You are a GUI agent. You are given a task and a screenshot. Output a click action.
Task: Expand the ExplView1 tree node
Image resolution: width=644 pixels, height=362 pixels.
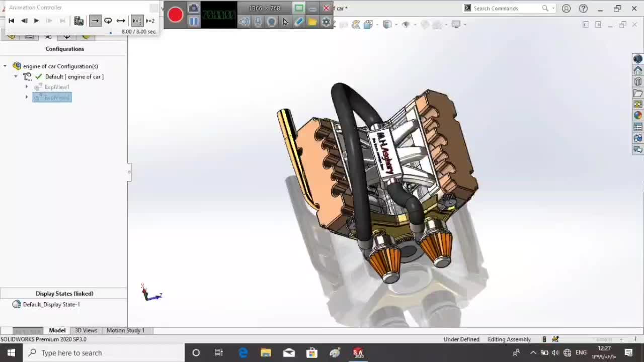[x=27, y=87]
